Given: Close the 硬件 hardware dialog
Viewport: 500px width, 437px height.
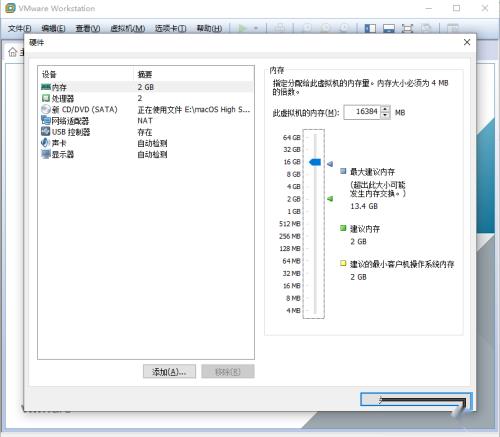Looking at the screenshot, I should (x=467, y=42).
